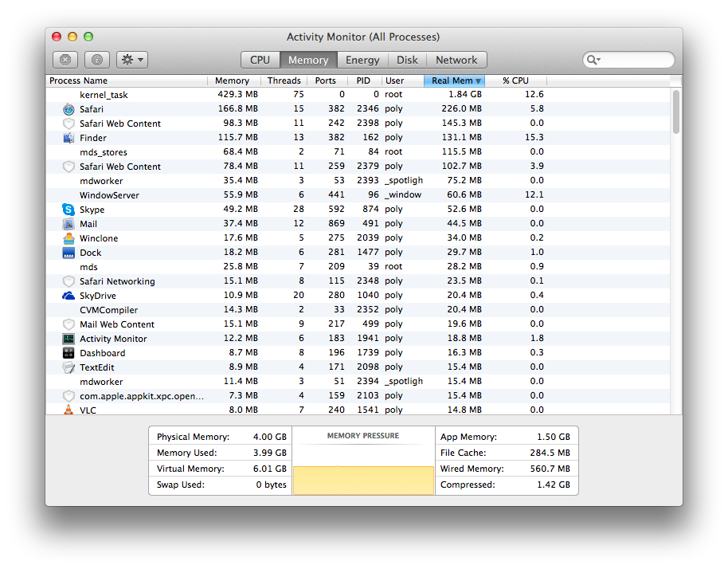Click the Mail Web Content shield icon
The height and width of the screenshot is (569, 728).
click(x=68, y=324)
